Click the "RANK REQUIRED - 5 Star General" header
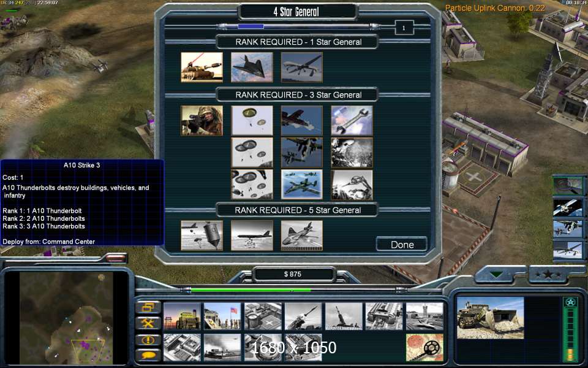588x368 pixels. pos(298,210)
